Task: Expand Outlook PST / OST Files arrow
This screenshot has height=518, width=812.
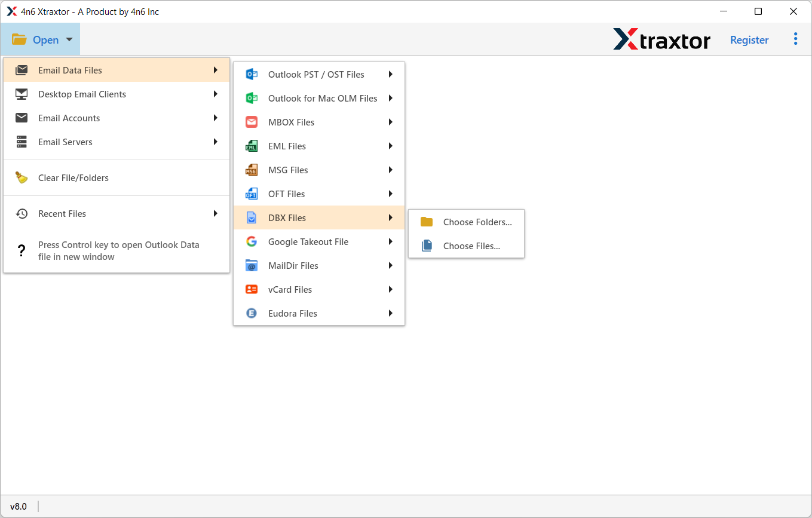Action: [390, 74]
